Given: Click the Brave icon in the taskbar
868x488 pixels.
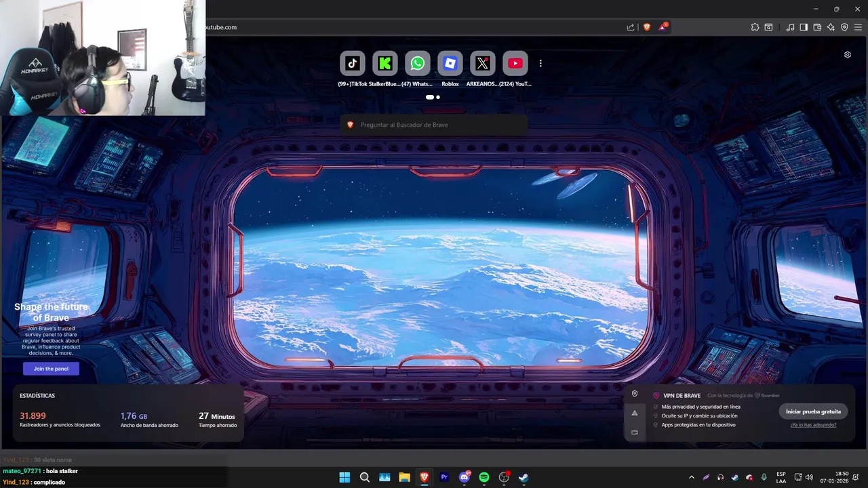Looking at the screenshot, I should point(425,477).
